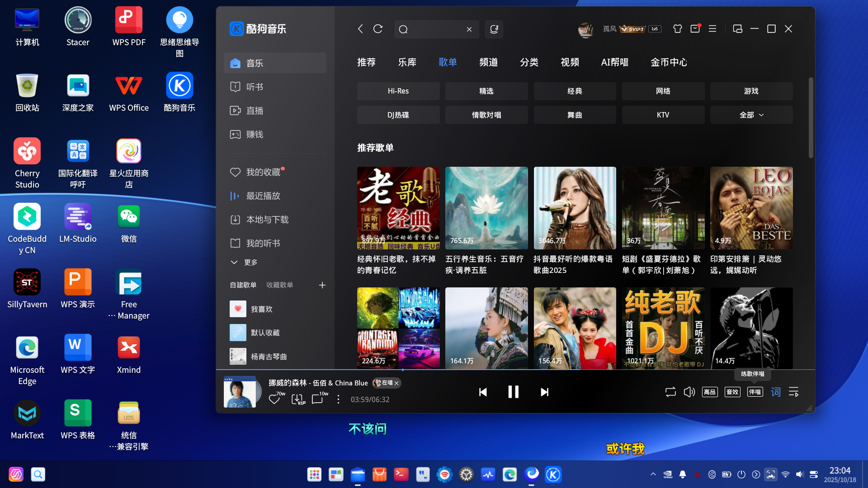
Task: Toggle the 音效 sound effects
Action: click(x=732, y=392)
